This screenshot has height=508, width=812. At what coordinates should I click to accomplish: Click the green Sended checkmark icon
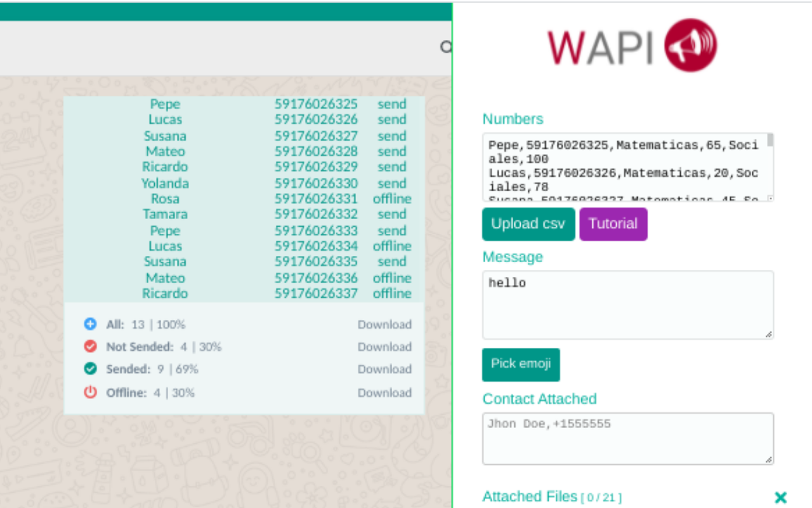pyautogui.click(x=90, y=369)
